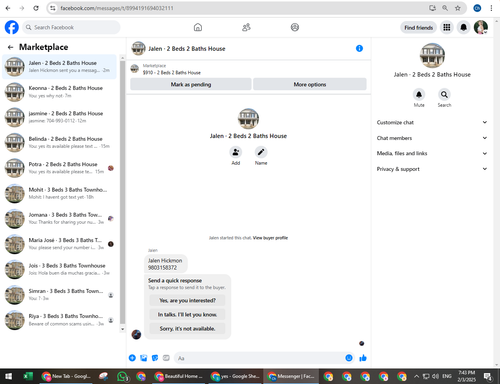Mute the conversation with bell icon
This screenshot has width=500, height=384.
point(419,95)
